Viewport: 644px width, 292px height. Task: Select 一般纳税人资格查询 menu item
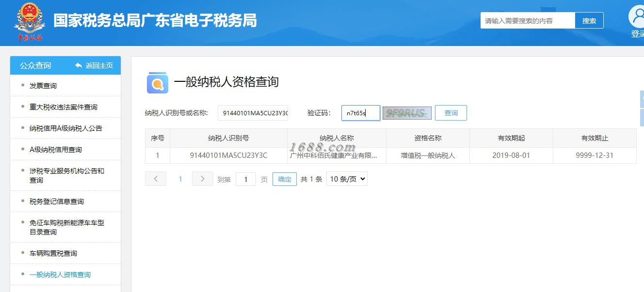60,275
